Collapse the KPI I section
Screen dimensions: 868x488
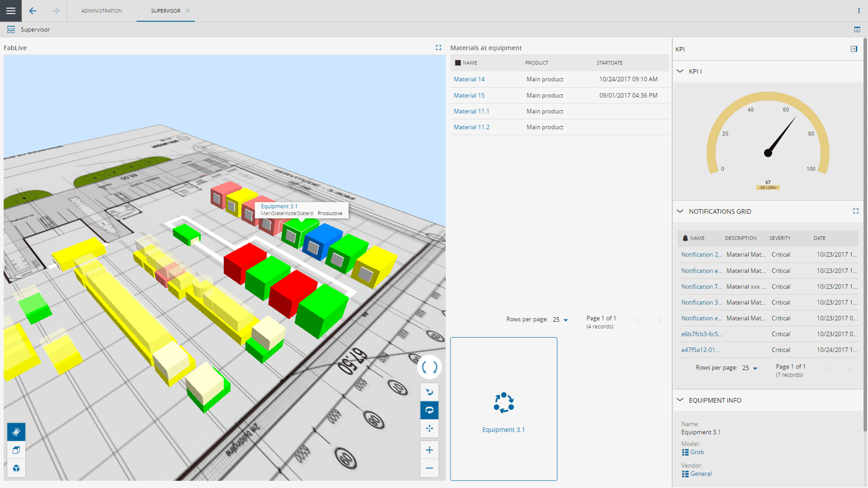point(680,71)
